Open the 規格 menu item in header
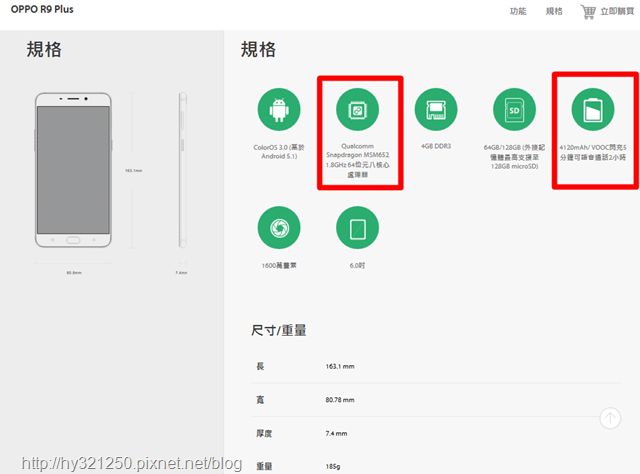 coord(554,11)
